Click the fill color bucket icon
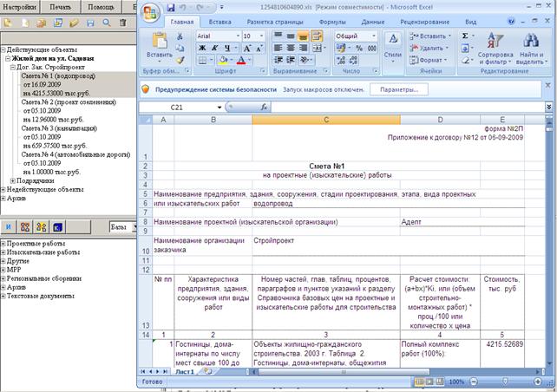 click(x=223, y=60)
